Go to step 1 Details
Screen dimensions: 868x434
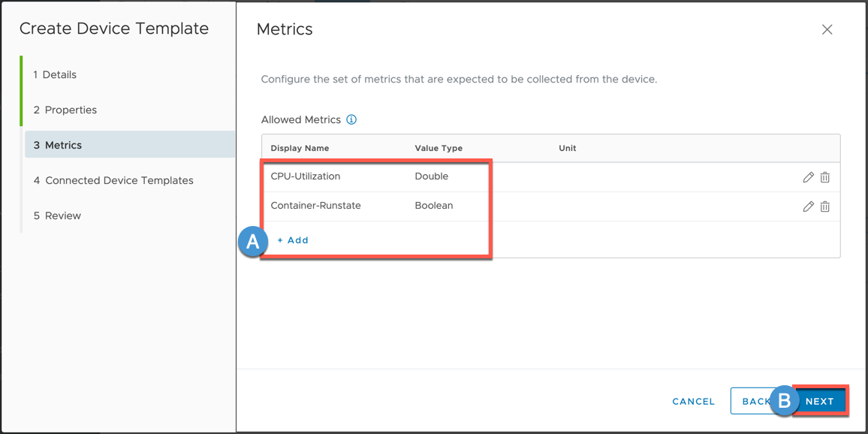[55, 74]
